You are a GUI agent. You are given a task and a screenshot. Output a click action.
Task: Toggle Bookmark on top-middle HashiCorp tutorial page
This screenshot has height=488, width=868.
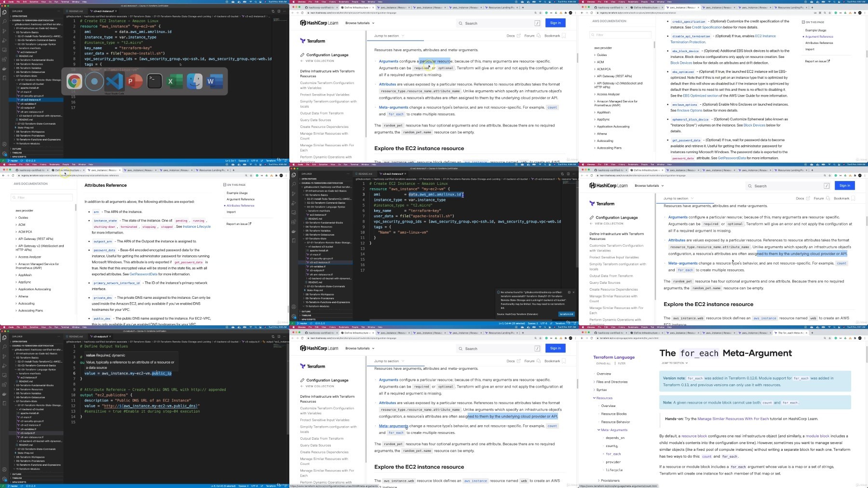coord(555,36)
